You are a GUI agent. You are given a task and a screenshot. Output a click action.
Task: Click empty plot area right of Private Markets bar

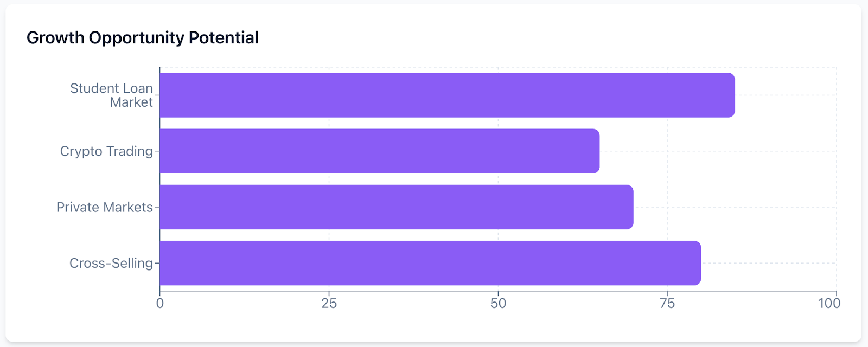click(x=735, y=207)
